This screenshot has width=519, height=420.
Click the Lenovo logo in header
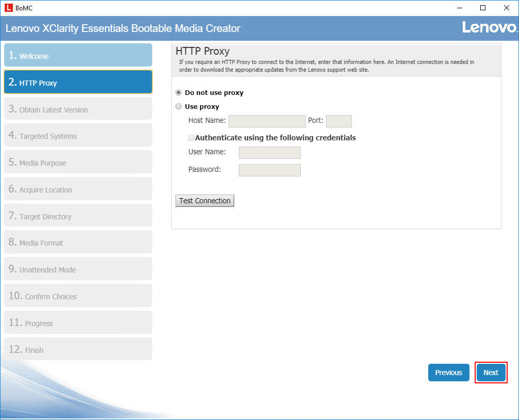coord(489,27)
